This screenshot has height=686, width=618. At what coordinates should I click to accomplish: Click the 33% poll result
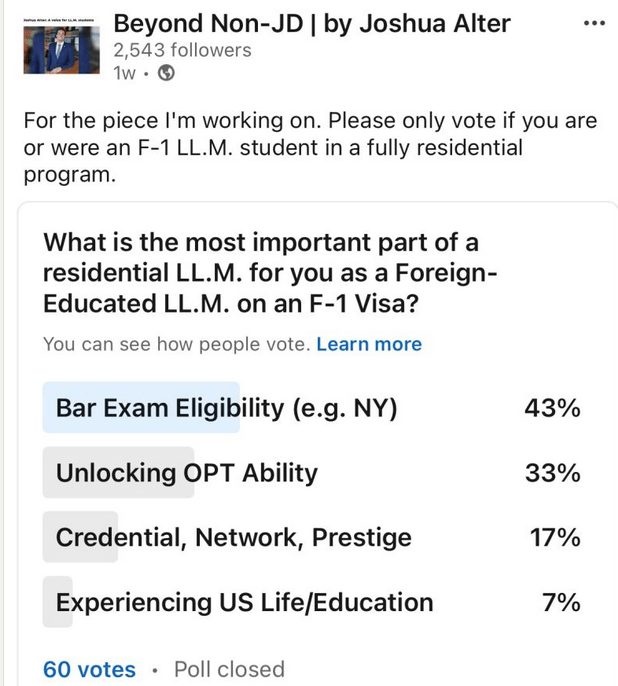coord(552,473)
